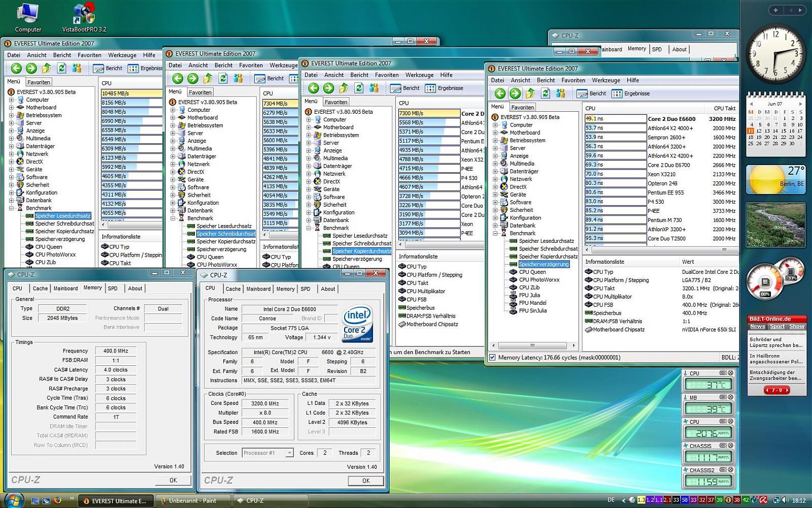Click the sidebar add-gadget plus button
Screen dimensions: 812x508
tap(775, 10)
